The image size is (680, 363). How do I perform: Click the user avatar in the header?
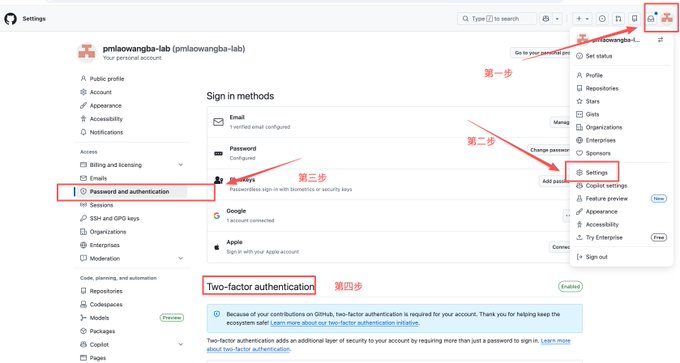click(667, 18)
